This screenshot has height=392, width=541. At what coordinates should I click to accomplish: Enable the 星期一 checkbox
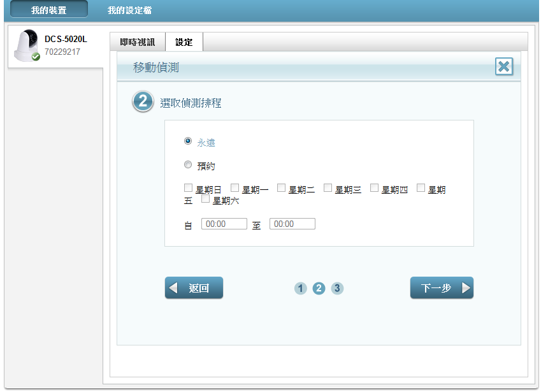point(234,188)
